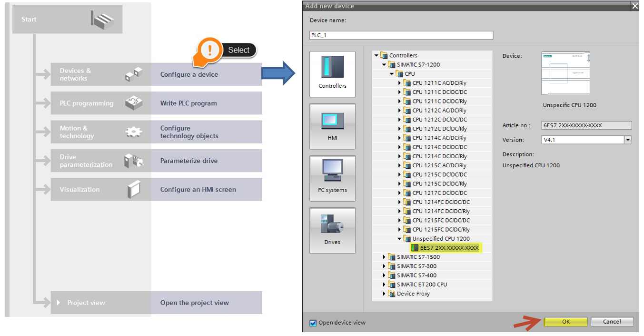Expand the SIMATIC S7-400 node

[385, 275]
